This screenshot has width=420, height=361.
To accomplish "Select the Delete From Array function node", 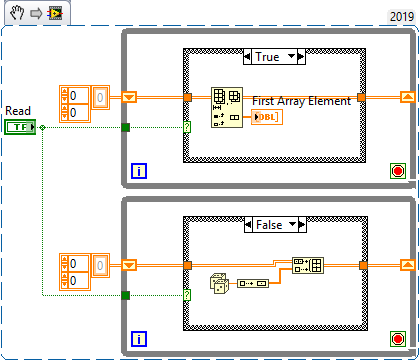I will [227, 107].
